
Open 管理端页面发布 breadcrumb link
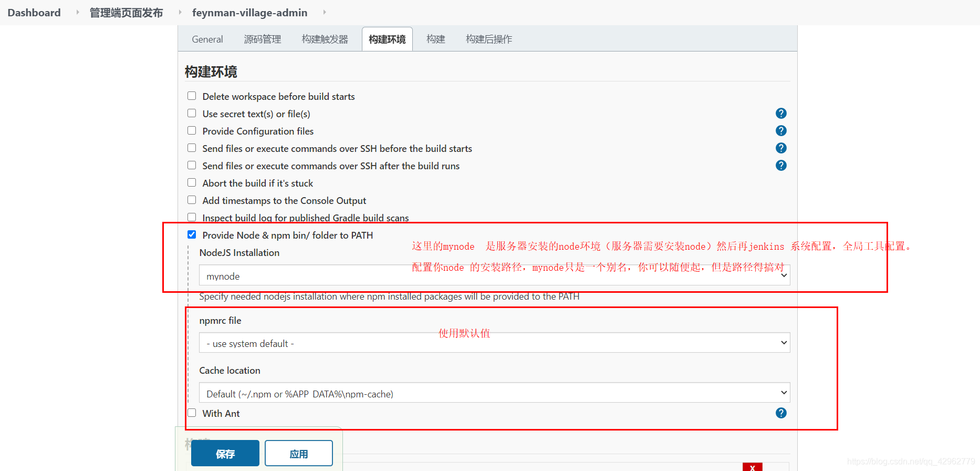click(x=126, y=13)
